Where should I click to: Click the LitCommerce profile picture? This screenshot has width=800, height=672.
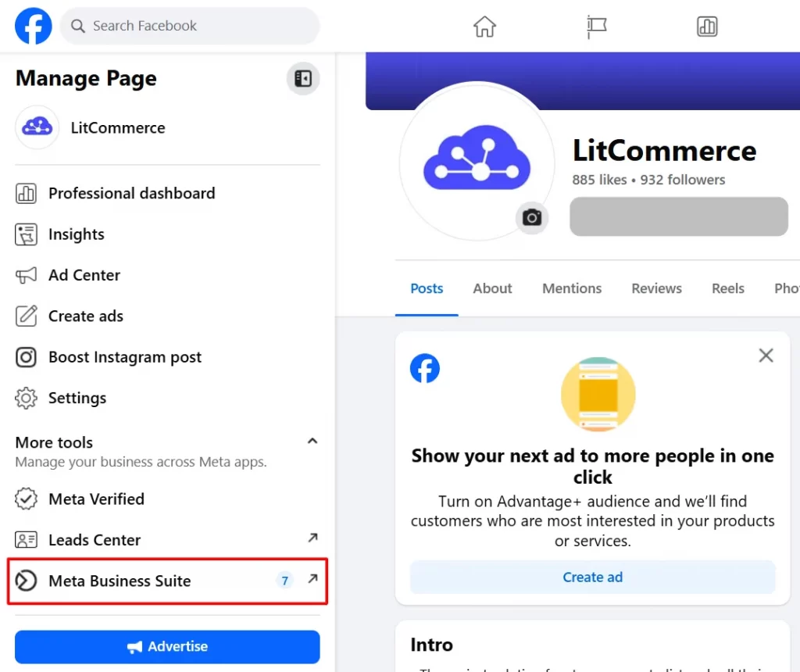point(477,161)
